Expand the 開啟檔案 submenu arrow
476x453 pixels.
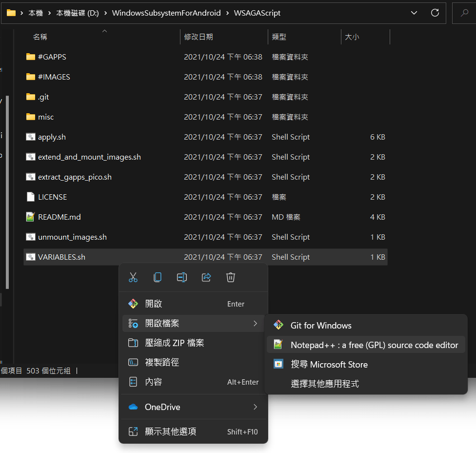(x=255, y=323)
